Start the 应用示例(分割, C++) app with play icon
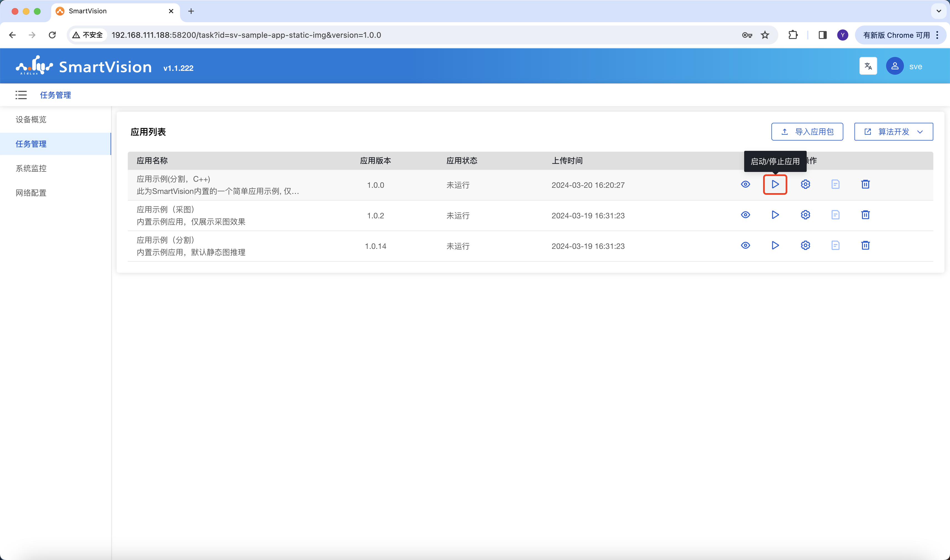This screenshot has height=560, width=950. pyautogui.click(x=775, y=184)
